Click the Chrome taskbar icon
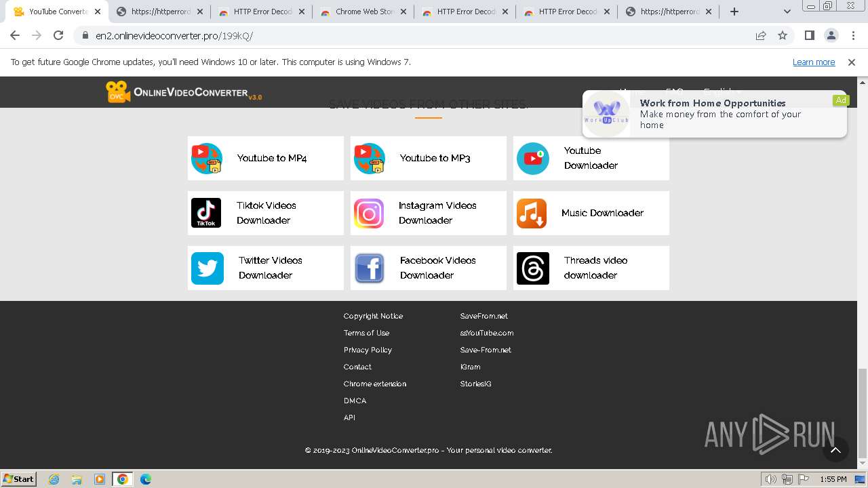This screenshot has height=488, width=868. [x=122, y=479]
